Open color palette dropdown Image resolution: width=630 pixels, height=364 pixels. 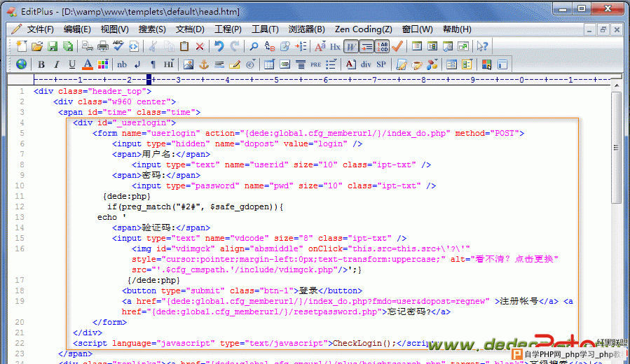click(103, 64)
